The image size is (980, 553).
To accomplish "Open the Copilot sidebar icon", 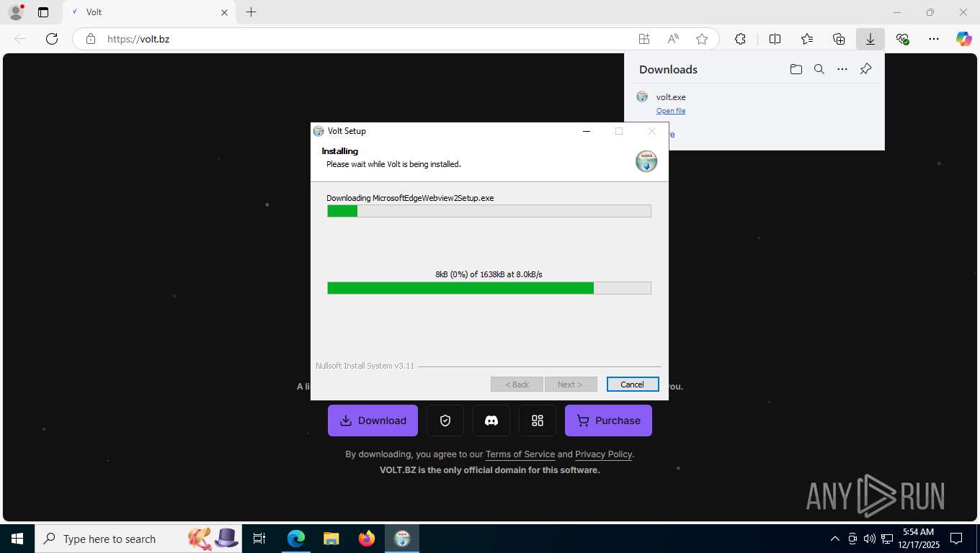I will pyautogui.click(x=964, y=39).
